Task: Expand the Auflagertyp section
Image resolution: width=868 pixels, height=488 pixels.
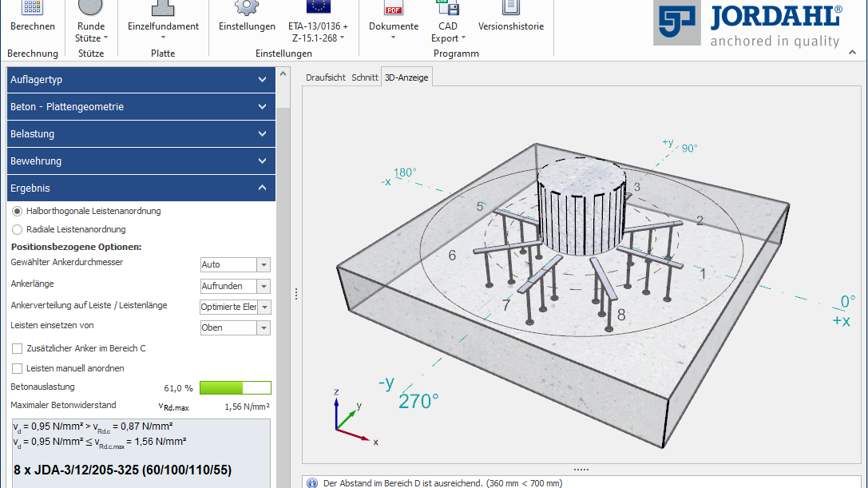Action: click(x=141, y=80)
